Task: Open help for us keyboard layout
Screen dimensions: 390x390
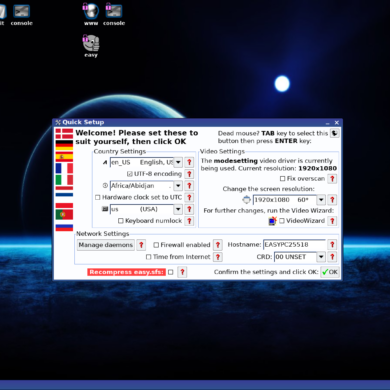Action: (189, 209)
